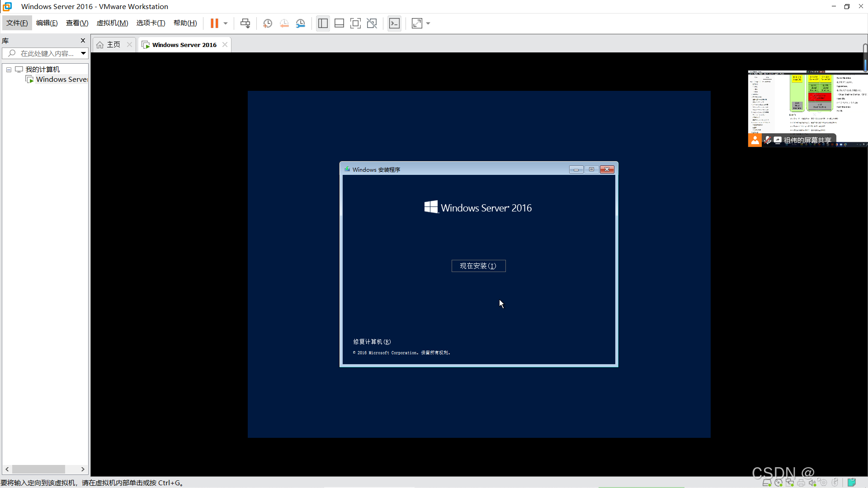This screenshot has width=868, height=488.
Task: Click the library horizontal scrollbar thumb
Action: point(38,469)
